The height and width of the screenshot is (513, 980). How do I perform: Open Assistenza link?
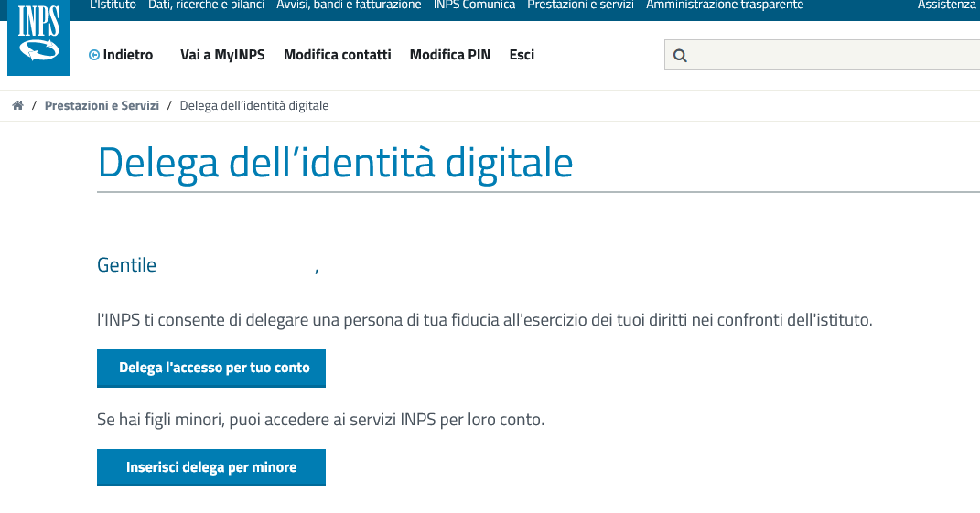[x=947, y=5]
